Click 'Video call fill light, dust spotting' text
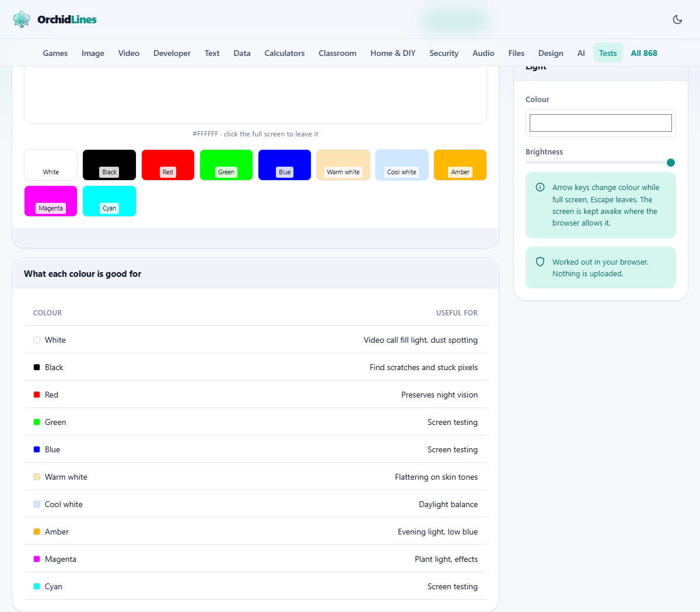The height and width of the screenshot is (612, 700). [x=421, y=340]
